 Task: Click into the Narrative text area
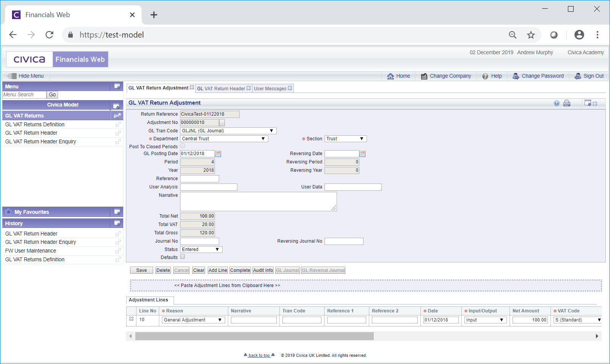(258, 201)
